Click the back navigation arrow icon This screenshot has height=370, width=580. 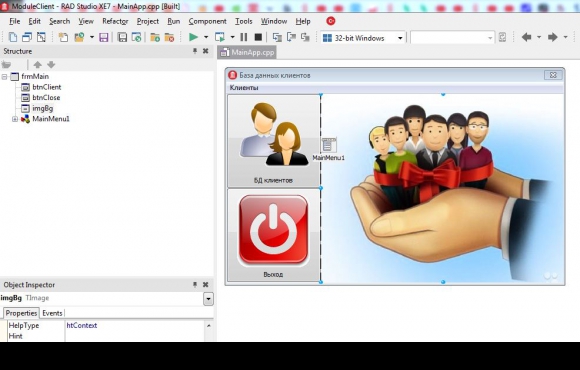tap(526, 37)
